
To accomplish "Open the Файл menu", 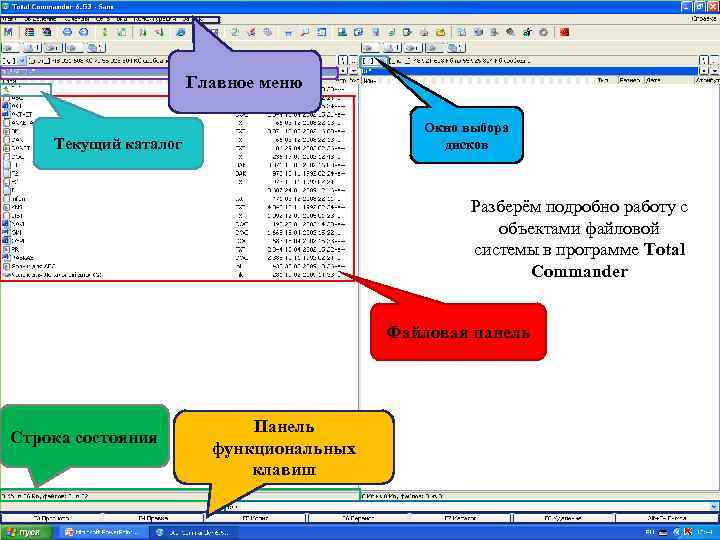I will point(8,20).
